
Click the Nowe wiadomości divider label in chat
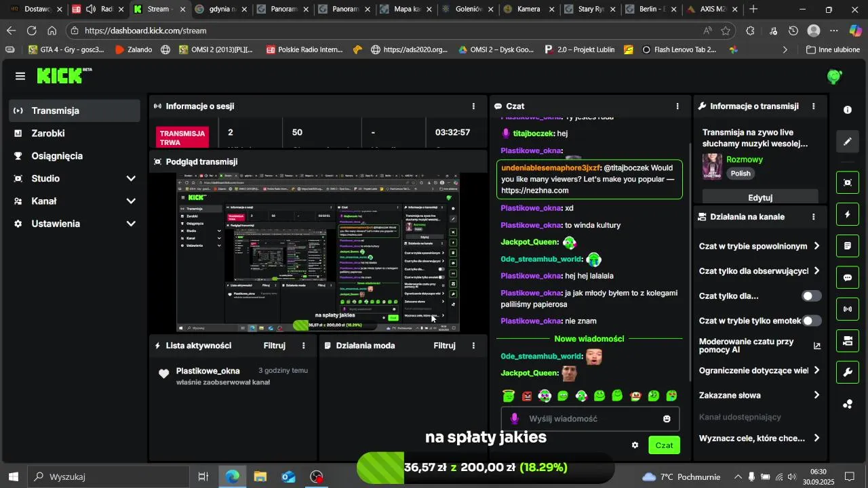(589, 339)
